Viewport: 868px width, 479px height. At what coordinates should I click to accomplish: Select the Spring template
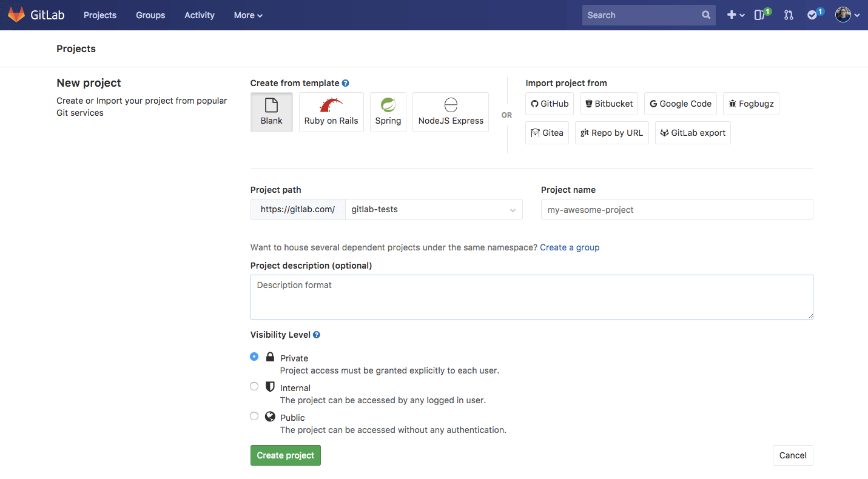pos(388,112)
